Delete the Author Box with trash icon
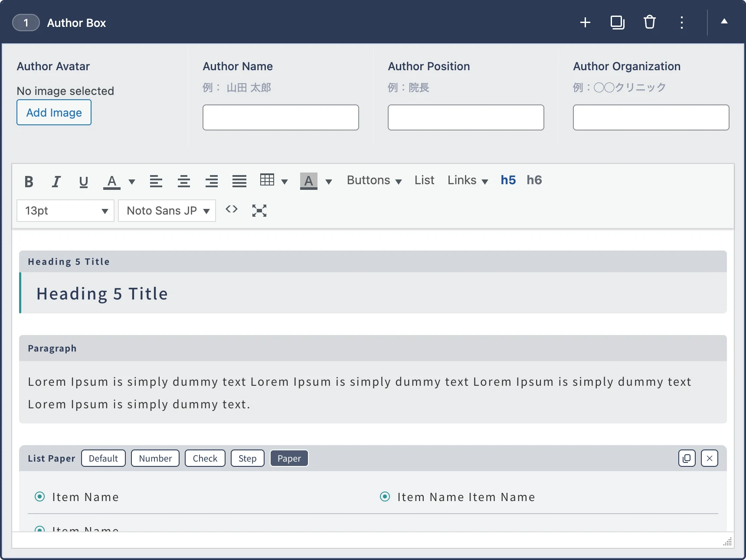This screenshot has height=560, width=746. (649, 22)
